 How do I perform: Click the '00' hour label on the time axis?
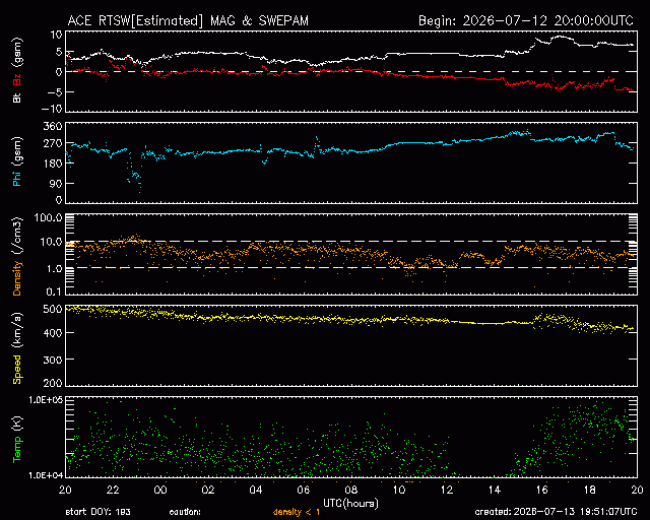[160, 490]
